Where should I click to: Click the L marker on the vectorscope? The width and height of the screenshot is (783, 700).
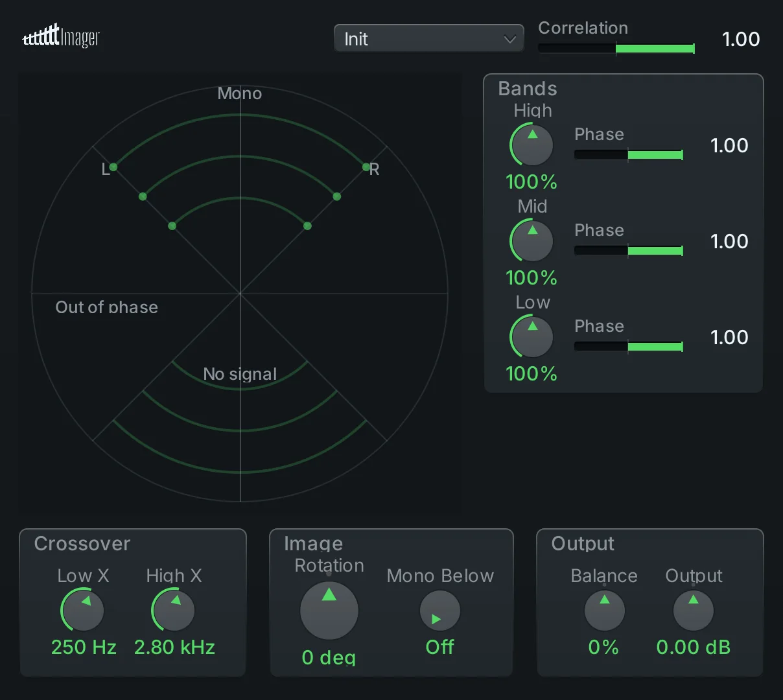pyautogui.click(x=106, y=170)
